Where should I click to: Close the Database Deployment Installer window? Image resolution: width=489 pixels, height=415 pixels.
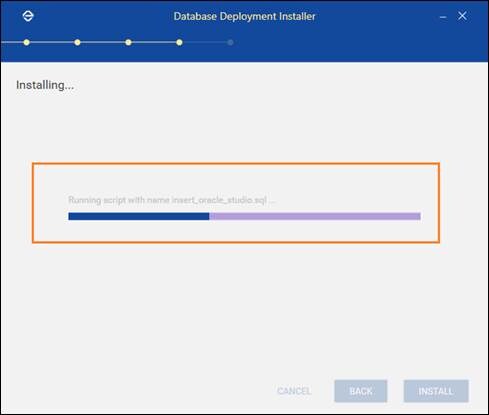coord(462,16)
